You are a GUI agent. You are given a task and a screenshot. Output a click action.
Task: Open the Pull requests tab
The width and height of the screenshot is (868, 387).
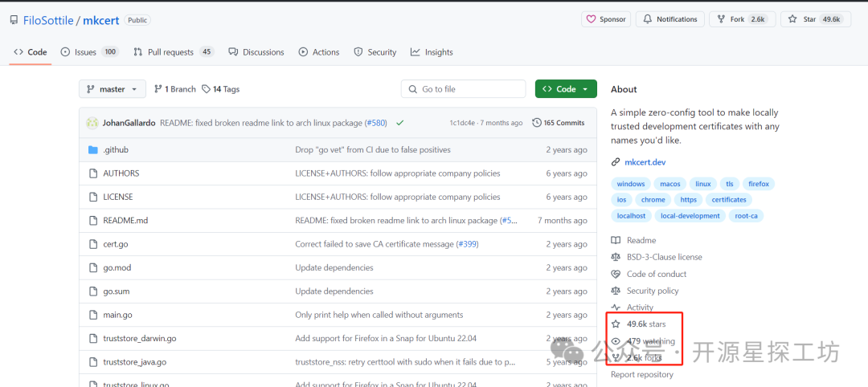(x=174, y=52)
